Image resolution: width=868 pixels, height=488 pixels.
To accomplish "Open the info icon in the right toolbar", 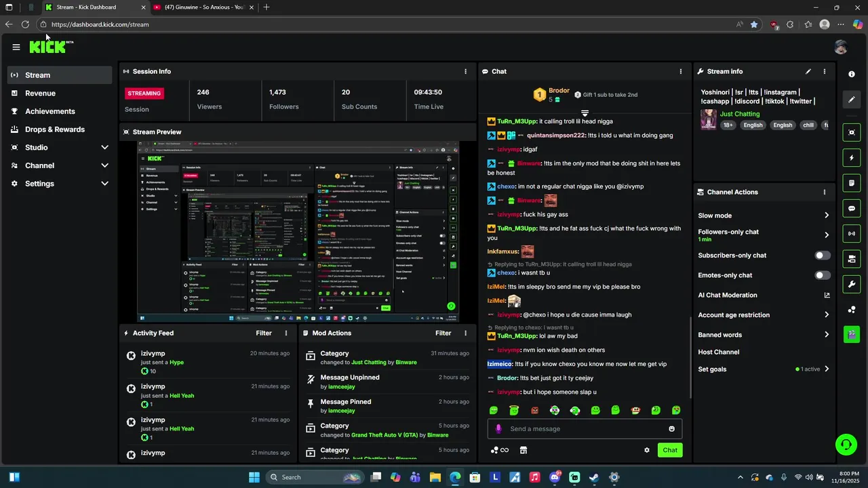I will coord(852,74).
